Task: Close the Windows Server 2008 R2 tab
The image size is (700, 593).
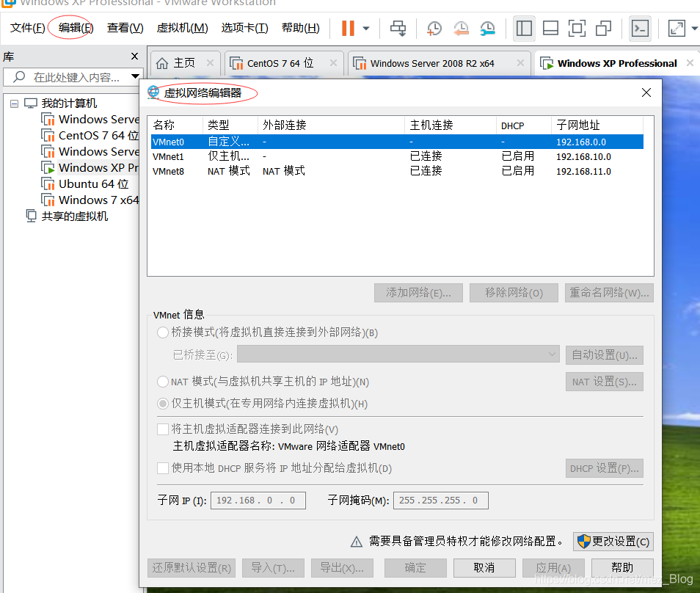Action: tap(520, 63)
